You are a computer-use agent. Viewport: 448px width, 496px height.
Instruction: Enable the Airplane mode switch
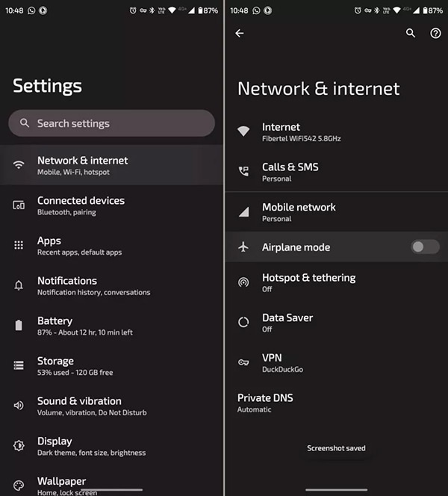point(425,247)
